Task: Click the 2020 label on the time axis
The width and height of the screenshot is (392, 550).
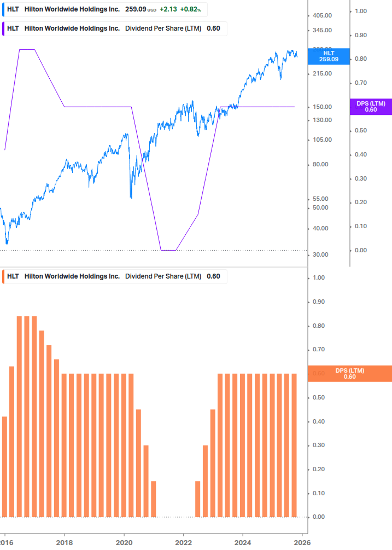Action: pos(124,543)
